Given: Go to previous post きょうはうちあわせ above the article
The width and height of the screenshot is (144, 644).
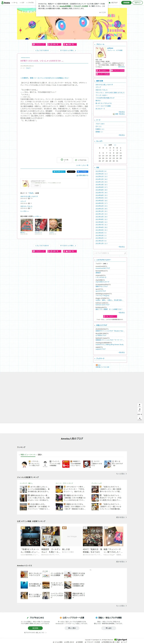Looking at the screenshot, I should tap(42, 50).
